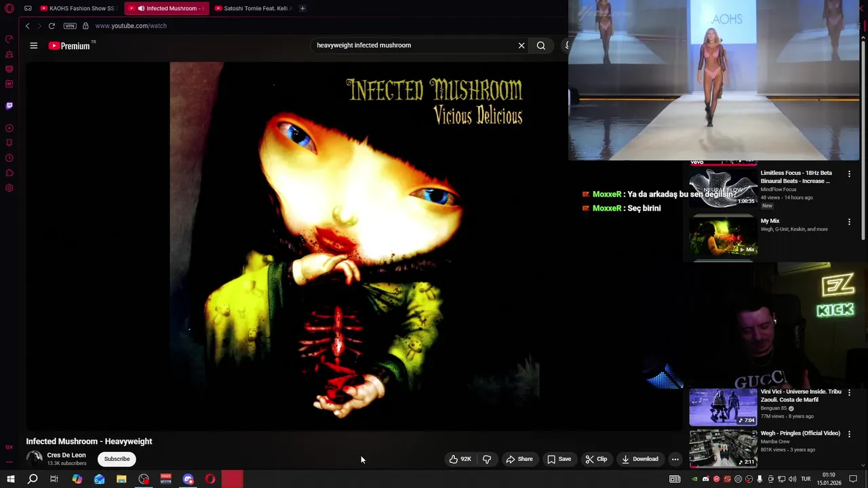The image size is (868, 488).
Task: Open the notification center icon
Action: (854, 479)
